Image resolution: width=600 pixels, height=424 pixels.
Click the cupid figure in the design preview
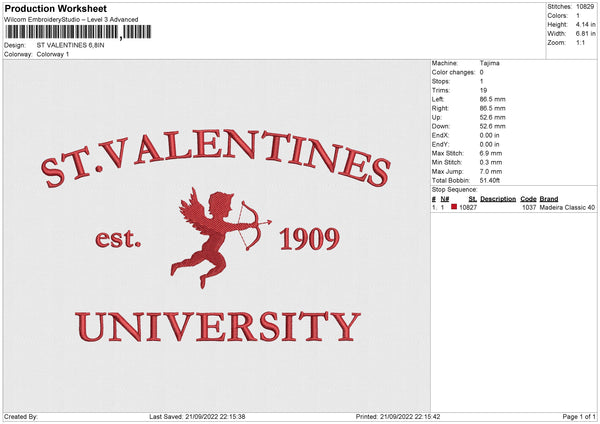pos(220,237)
